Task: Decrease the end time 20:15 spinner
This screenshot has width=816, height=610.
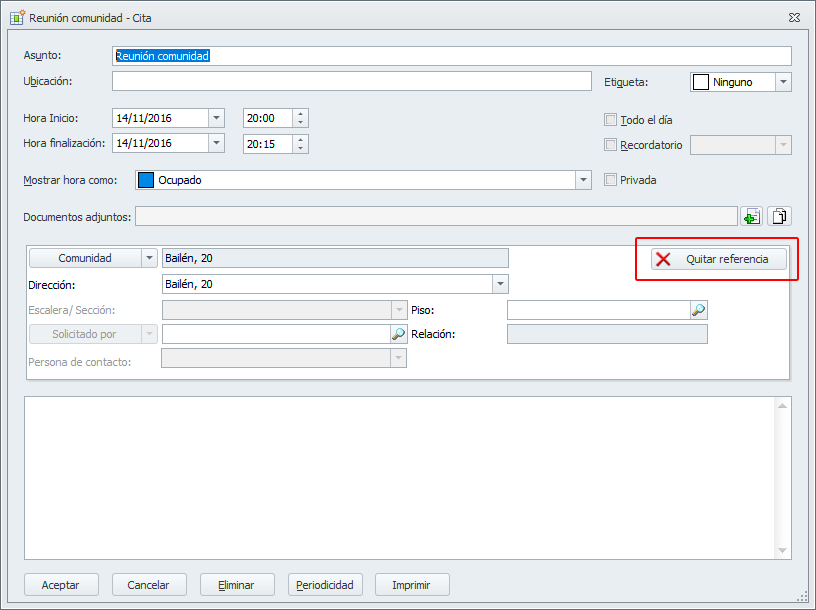Action: tap(300, 148)
